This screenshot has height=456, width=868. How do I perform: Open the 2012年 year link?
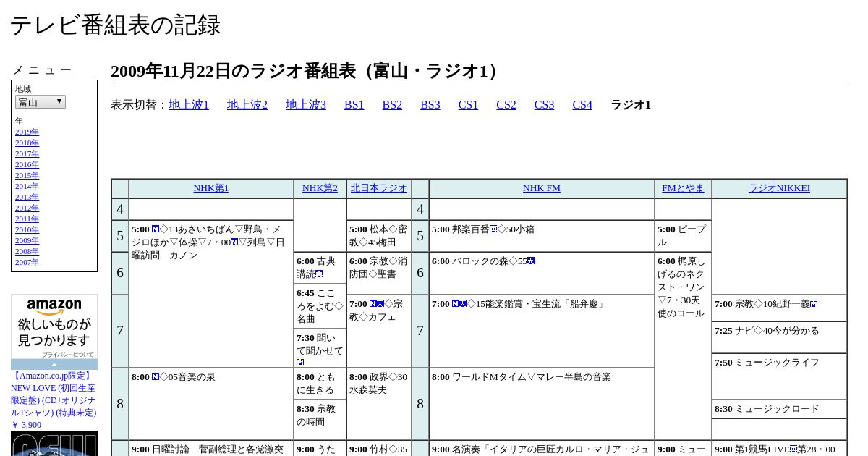[27, 208]
